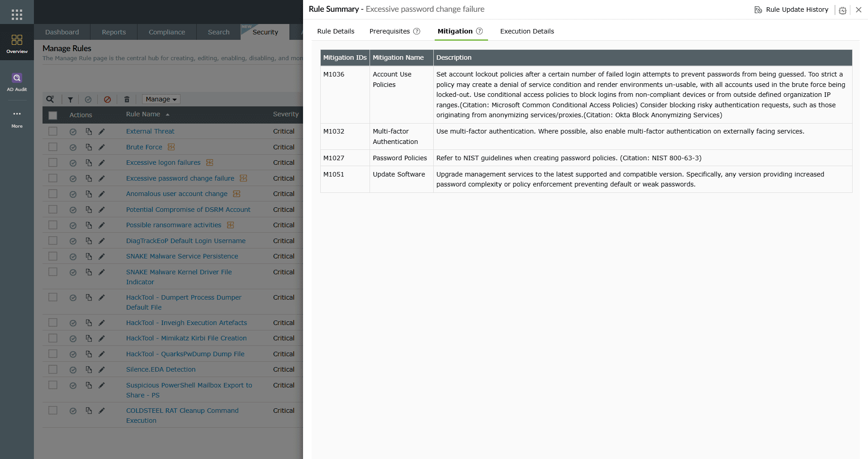
Task: Click the status icon for HackTool - Mimikatz Kirbi File Creation
Action: [x=73, y=339]
